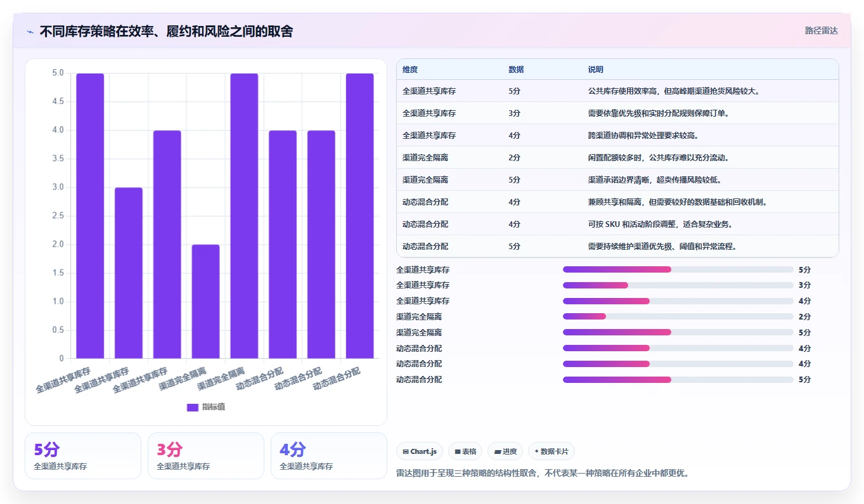Click the 渠道完全隔离 chart bar at 5.0
This screenshot has height=504, width=864.
244,216
